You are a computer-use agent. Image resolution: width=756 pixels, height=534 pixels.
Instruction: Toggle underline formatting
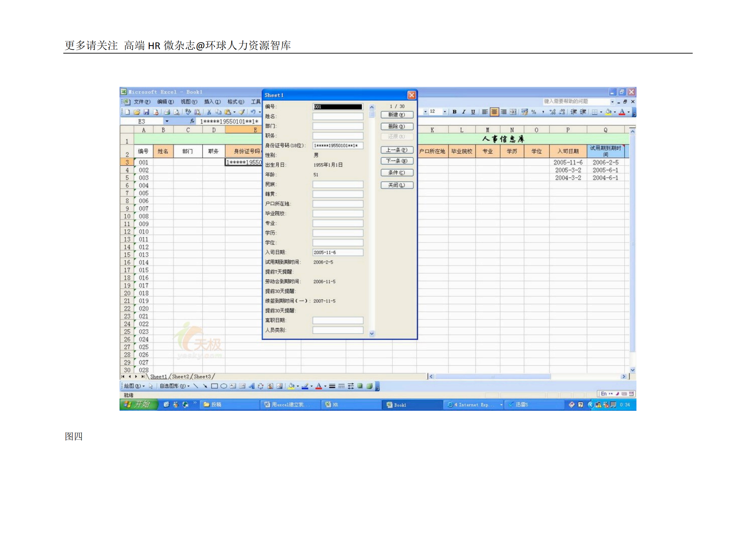click(x=473, y=112)
